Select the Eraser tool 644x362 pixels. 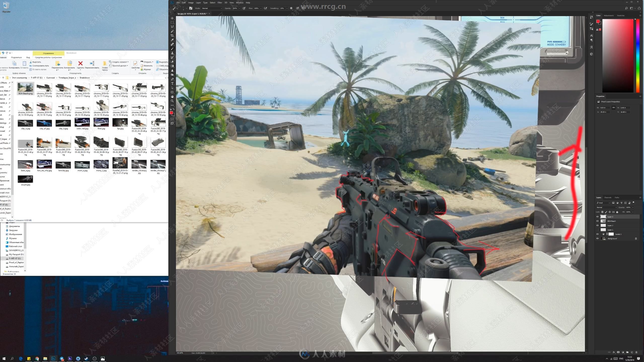click(172, 62)
